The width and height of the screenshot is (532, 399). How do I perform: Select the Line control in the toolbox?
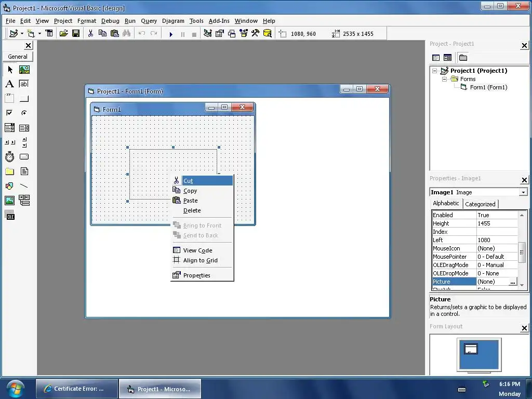24,186
